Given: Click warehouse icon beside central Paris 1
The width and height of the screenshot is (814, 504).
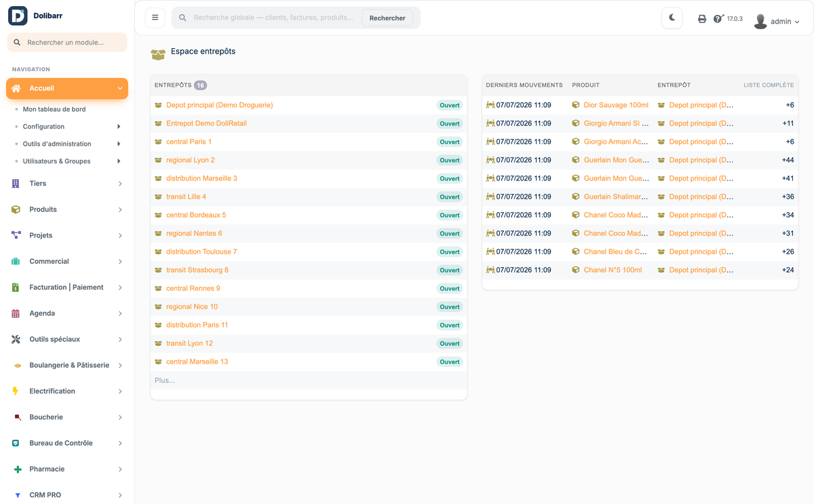Looking at the screenshot, I should (x=159, y=142).
